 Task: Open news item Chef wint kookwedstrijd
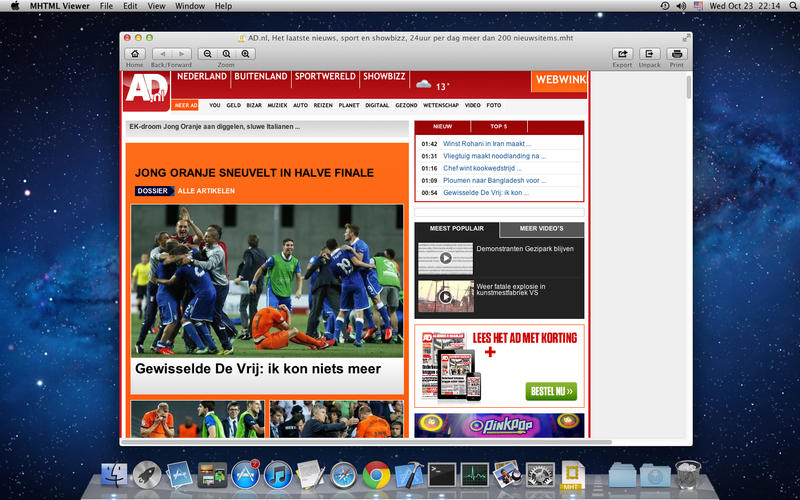(482, 168)
